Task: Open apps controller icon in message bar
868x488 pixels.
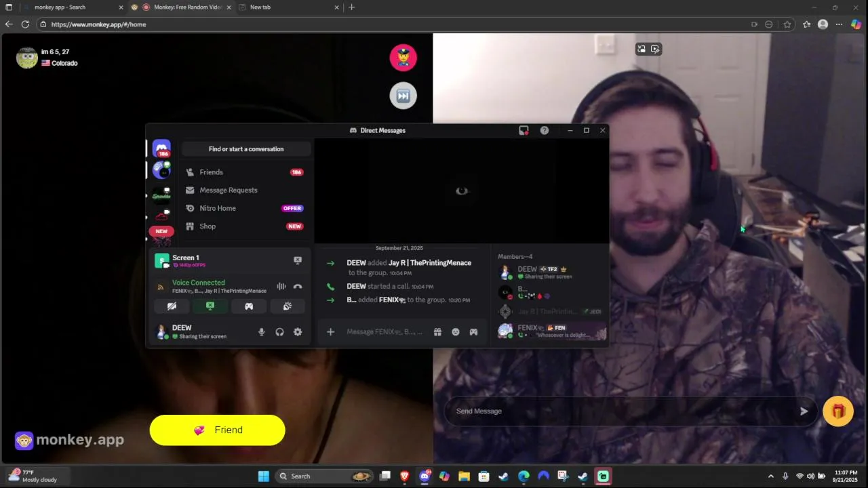Action: 473,331
